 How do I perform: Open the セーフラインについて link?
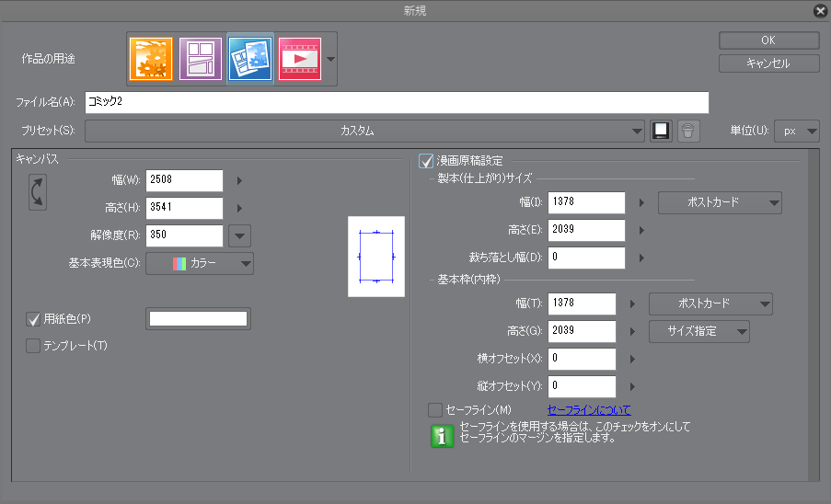(x=589, y=410)
